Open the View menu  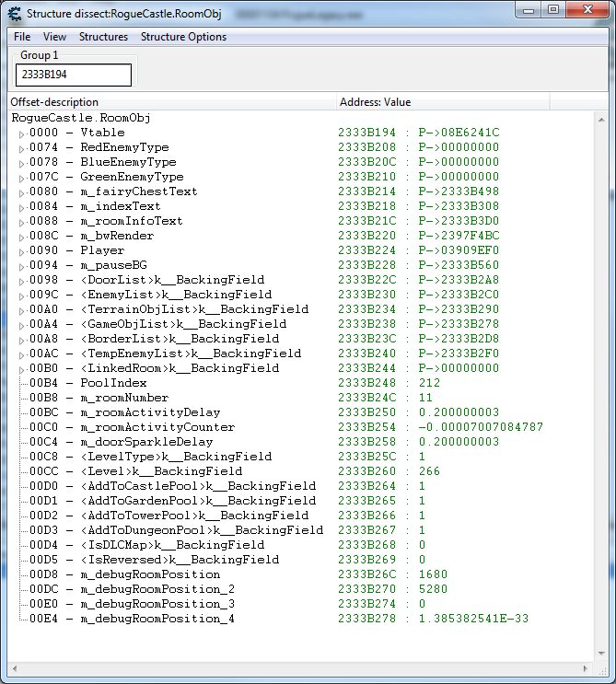(54, 37)
